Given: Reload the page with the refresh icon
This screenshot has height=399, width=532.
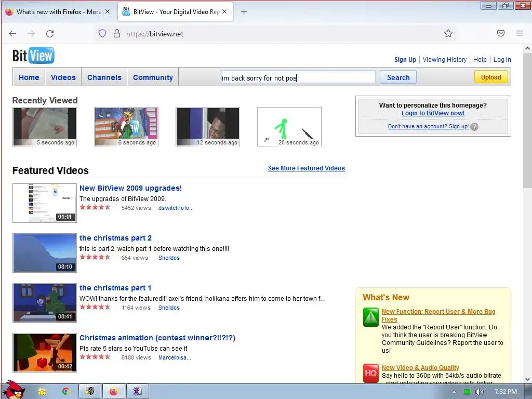Looking at the screenshot, I should [50, 34].
